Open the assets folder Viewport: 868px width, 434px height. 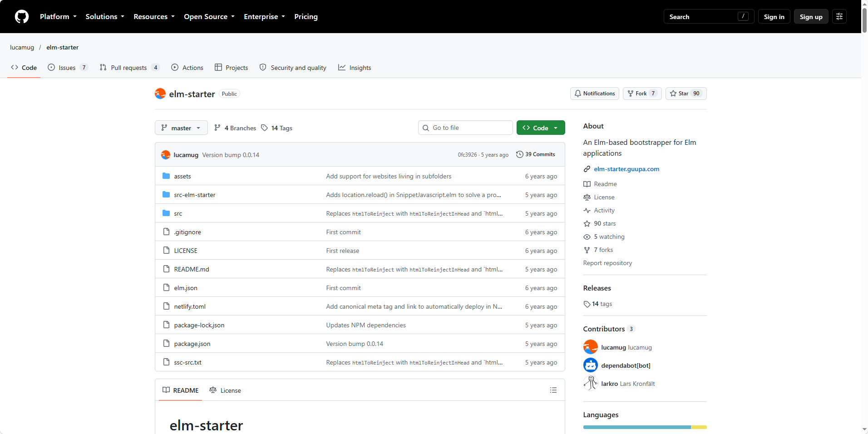point(182,176)
